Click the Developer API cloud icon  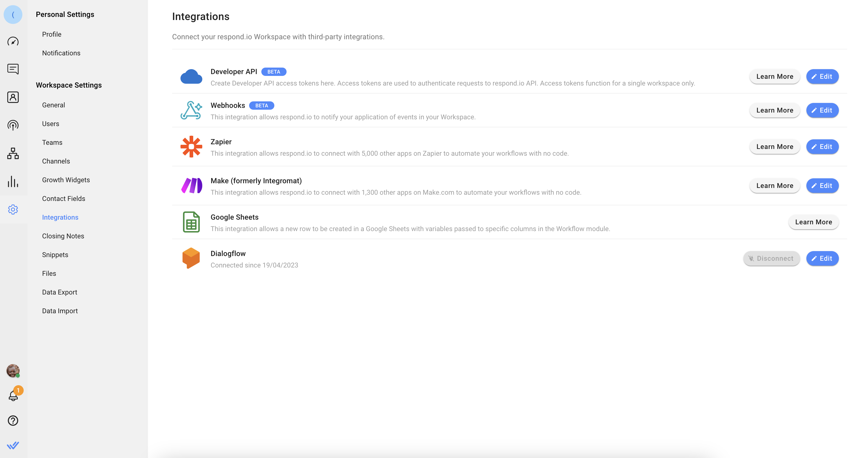[x=191, y=76]
